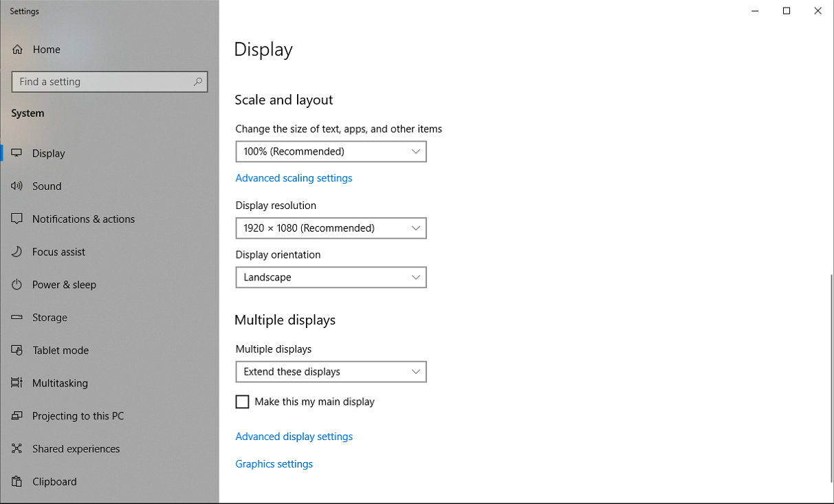The height and width of the screenshot is (504, 834).
Task: Open the Extend these displays dropdown
Action: [x=331, y=372]
